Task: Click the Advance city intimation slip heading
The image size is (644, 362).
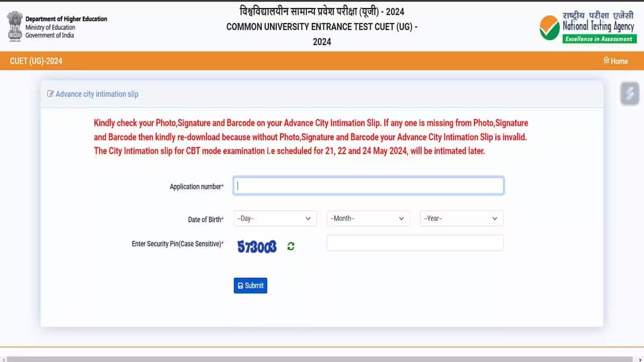Action: pos(97,94)
